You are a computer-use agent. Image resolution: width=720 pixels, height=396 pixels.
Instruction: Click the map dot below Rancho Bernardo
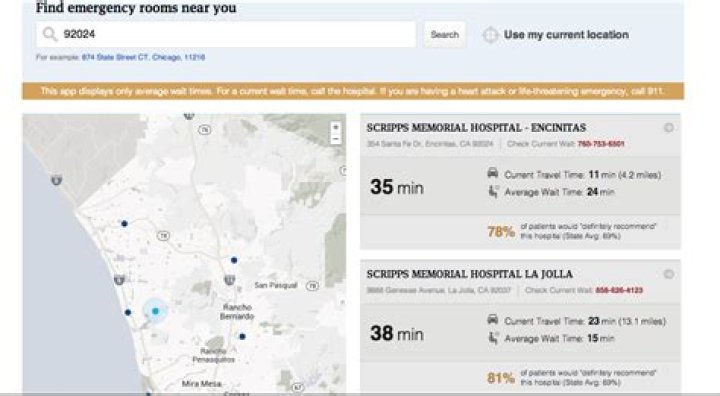click(242, 337)
